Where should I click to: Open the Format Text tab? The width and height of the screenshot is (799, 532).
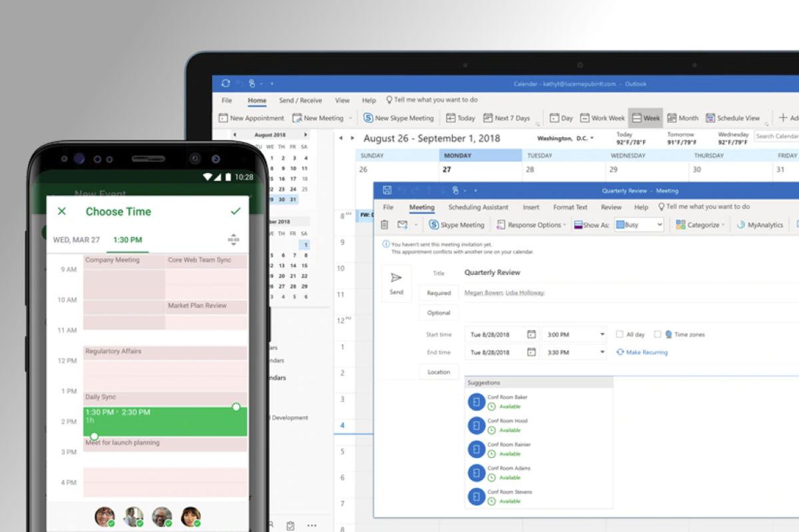click(x=570, y=207)
